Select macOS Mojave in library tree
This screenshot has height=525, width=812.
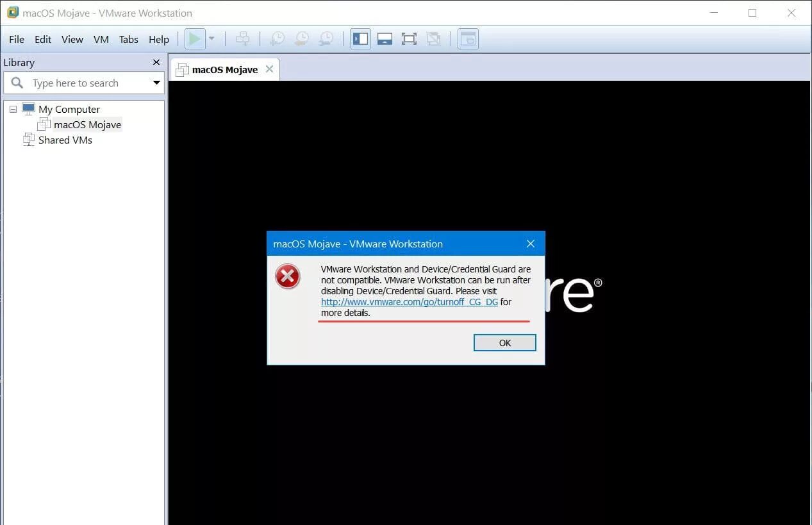[x=87, y=124]
